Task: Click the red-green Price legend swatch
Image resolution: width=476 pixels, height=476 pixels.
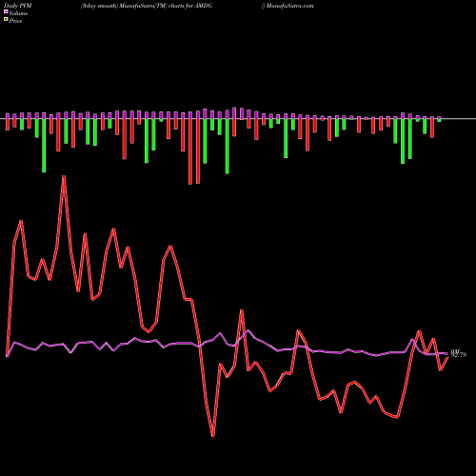Action: [6, 20]
